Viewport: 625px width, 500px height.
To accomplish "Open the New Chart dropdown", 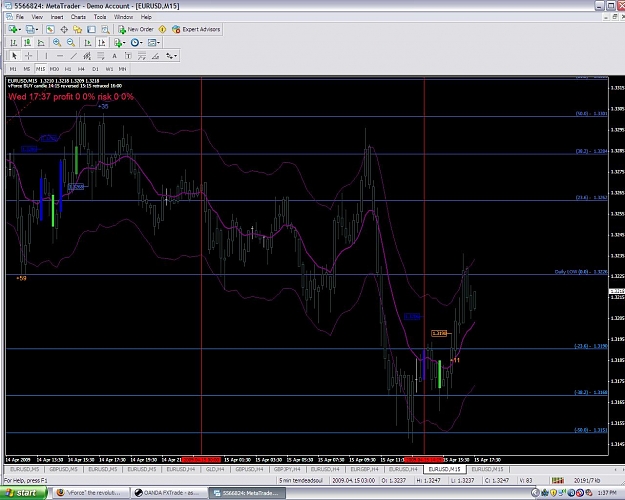I will click(x=14, y=29).
